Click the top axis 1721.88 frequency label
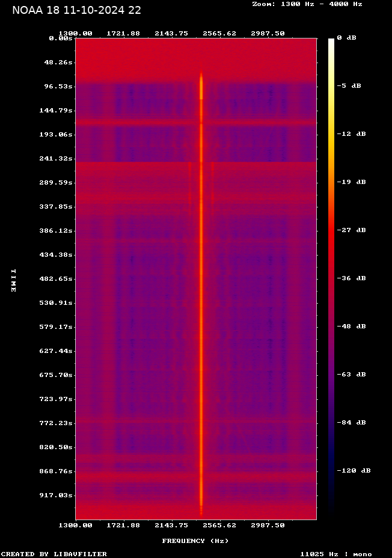 click(x=123, y=34)
